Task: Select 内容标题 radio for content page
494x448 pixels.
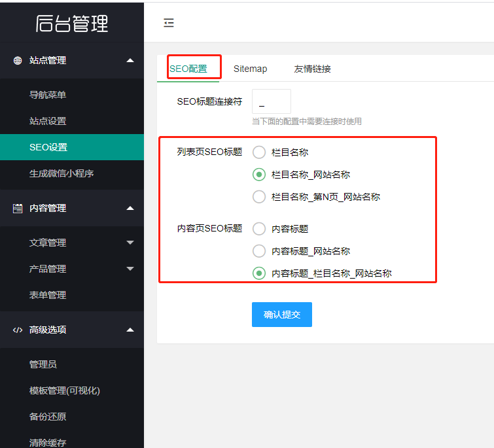Action: [259, 229]
